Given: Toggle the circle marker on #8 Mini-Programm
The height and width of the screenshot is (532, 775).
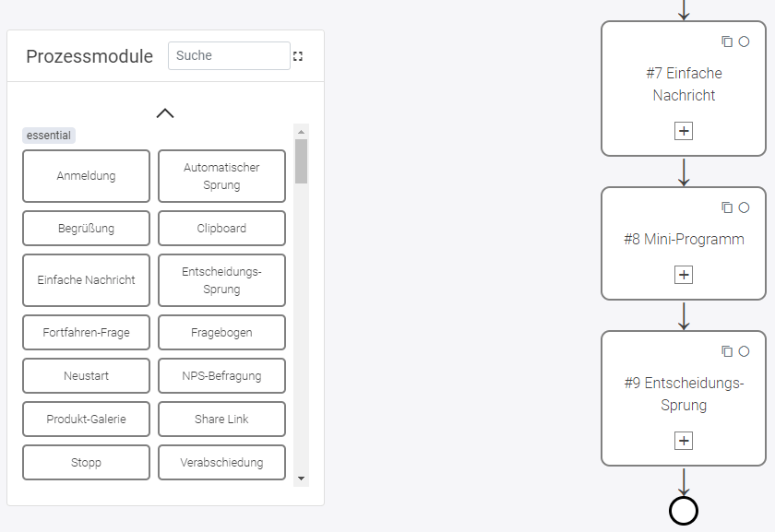Looking at the screenshot, I should pyautogui.click(x=744, y=207).
